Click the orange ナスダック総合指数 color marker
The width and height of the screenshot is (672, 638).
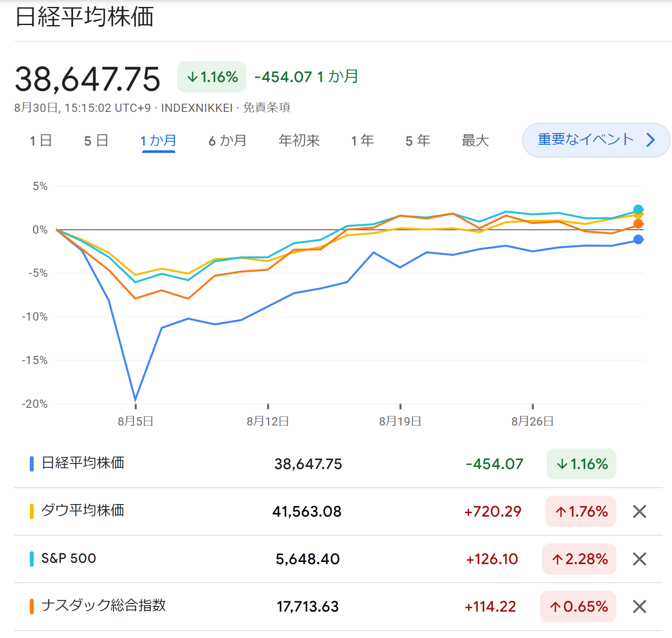click(x=32, y=606)
